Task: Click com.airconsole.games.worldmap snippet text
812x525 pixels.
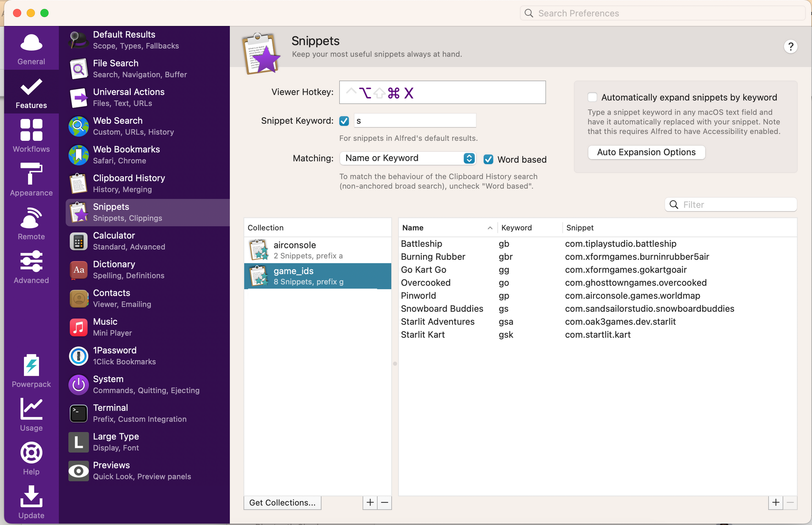Action: (x=633, y=296)
